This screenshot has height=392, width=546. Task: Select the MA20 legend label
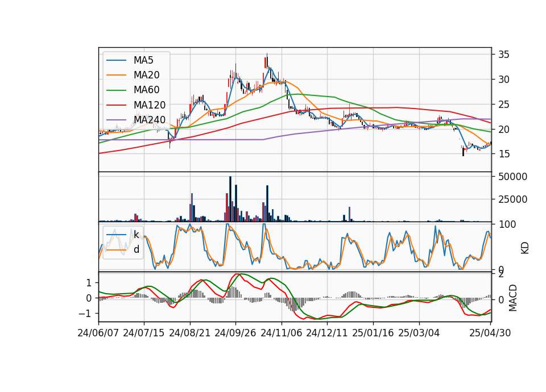pos(146,75)
